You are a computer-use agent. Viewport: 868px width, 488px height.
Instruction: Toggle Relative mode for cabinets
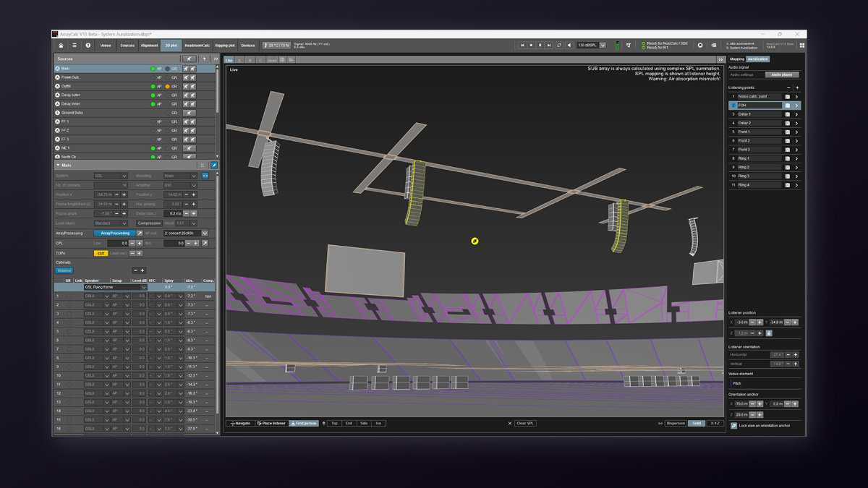[64, 270]
